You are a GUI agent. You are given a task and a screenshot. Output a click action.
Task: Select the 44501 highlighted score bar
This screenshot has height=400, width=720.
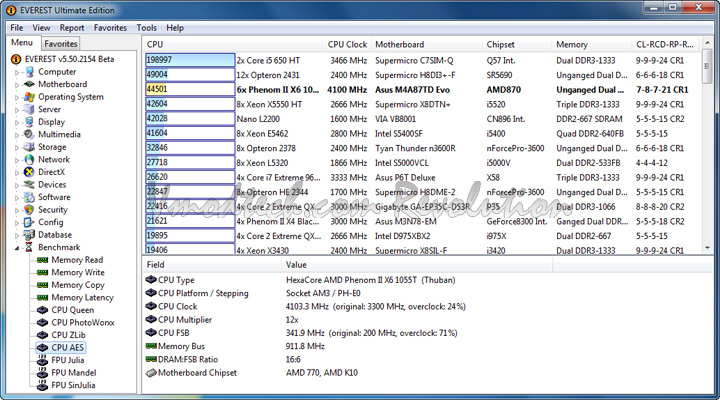point(190,90)
